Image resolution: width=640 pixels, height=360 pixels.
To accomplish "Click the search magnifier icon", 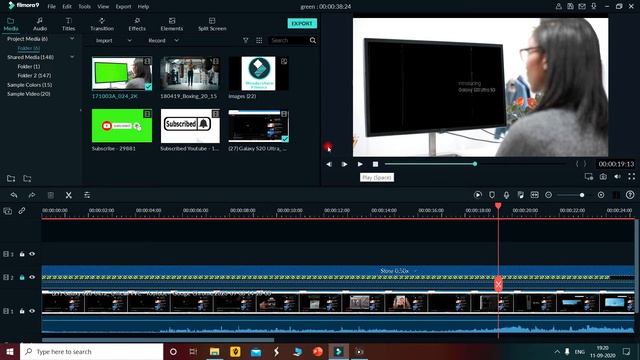I will 313,40.
